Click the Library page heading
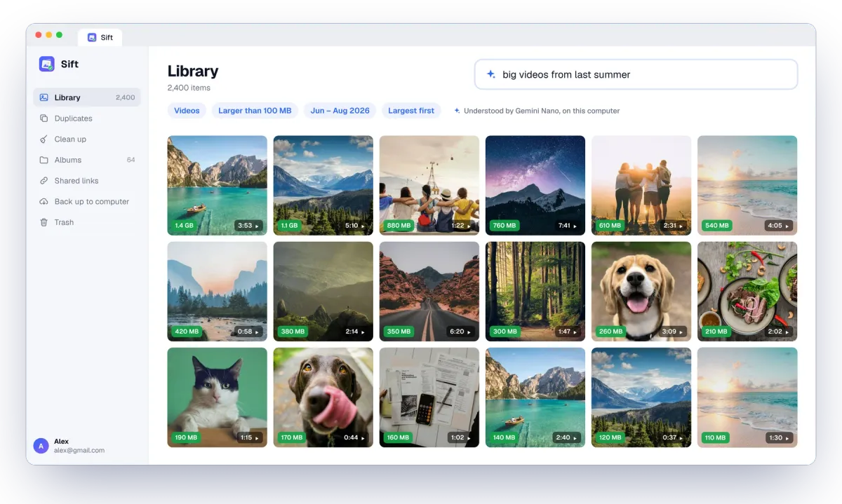842x504 pixels. tap(193, 71)
